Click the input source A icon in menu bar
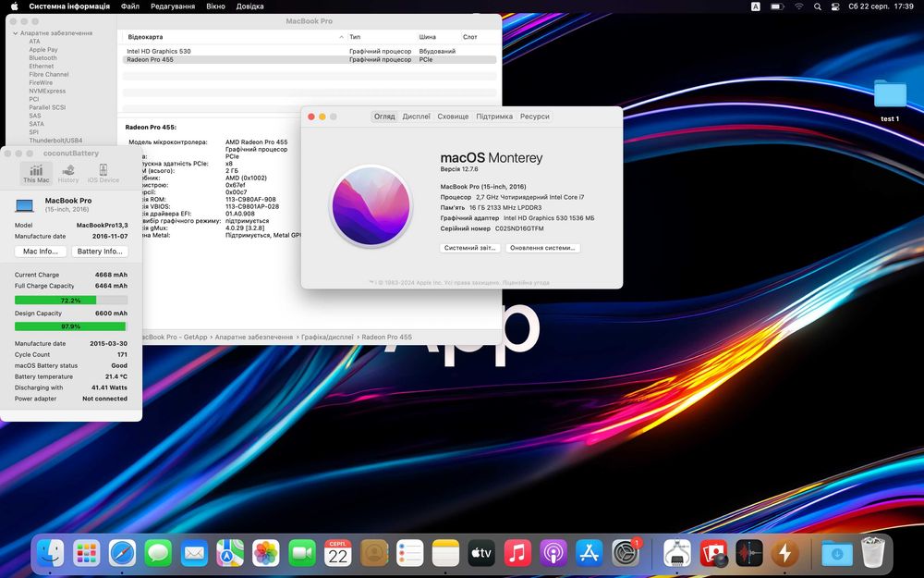Viewport: 924px width, 578px height. (x=756, y=6)
